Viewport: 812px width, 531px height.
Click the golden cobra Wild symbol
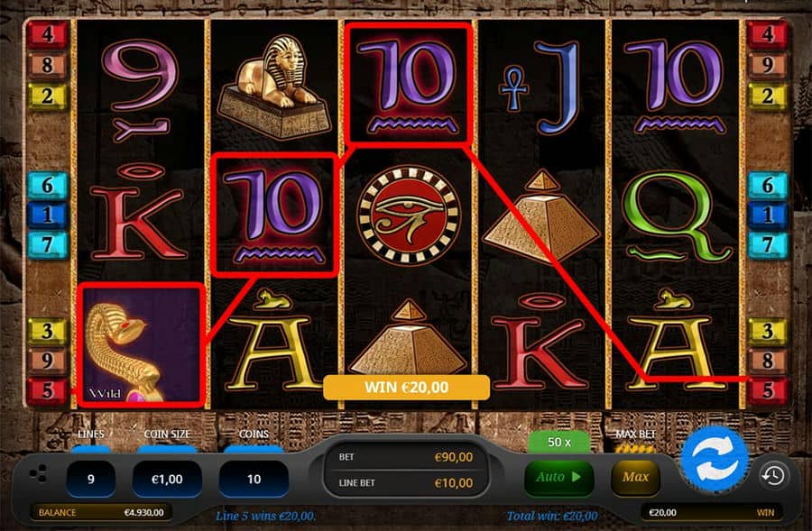[x=141, y=345]
